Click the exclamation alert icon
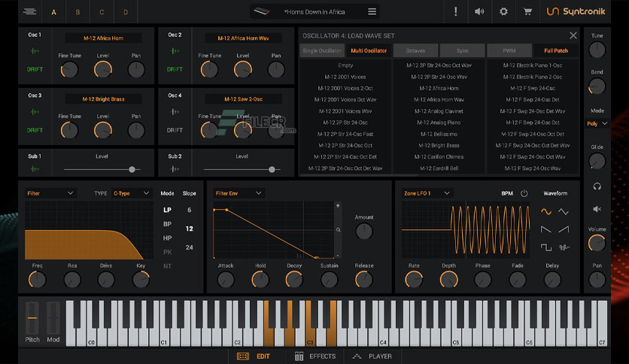 point(455,12)
